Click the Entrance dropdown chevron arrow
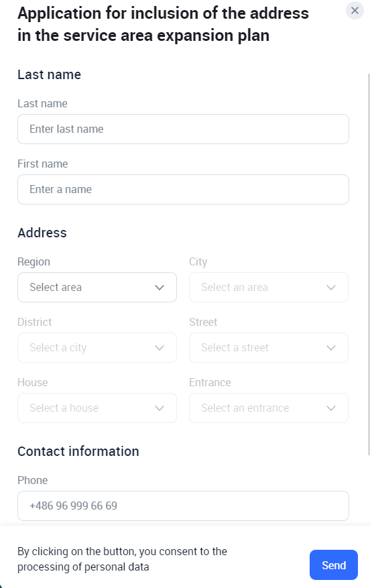 pyautogui.click(x=331, y=408)
